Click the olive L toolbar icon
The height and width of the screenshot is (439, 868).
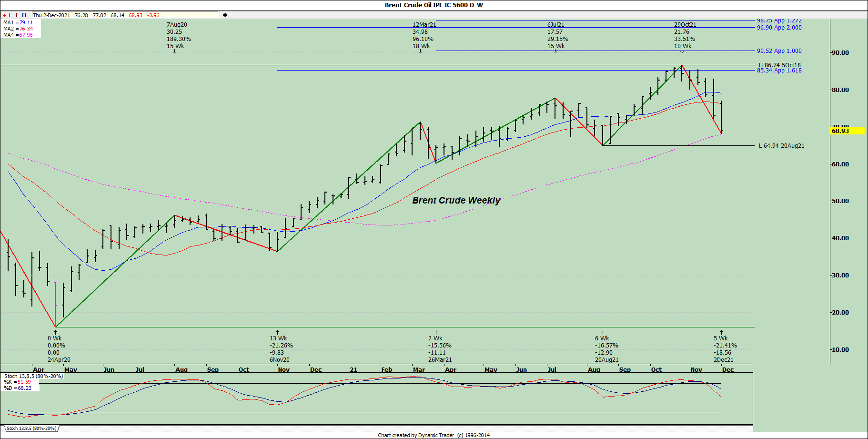coord(10,15)
